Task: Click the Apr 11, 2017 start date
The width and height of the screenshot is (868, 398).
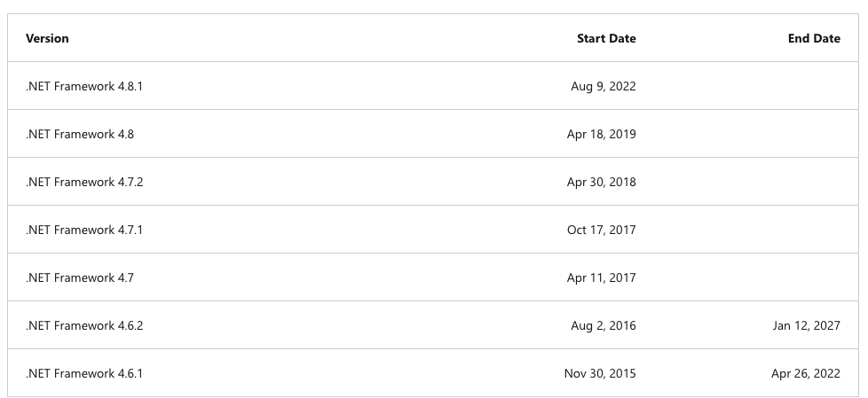Action: 601,277
